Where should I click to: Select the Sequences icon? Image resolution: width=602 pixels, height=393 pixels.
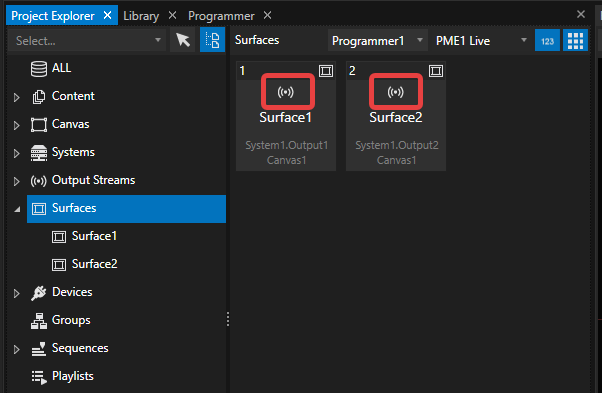coord(39,349)
